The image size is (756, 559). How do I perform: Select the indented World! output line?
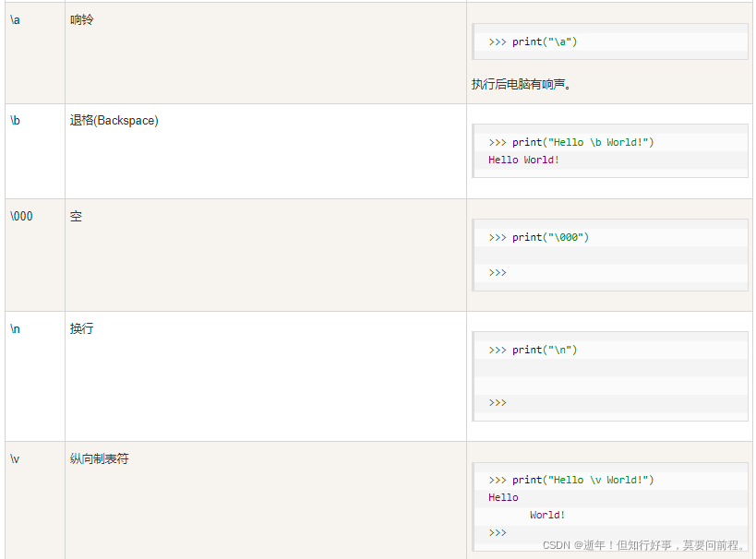tap(547, 515)
